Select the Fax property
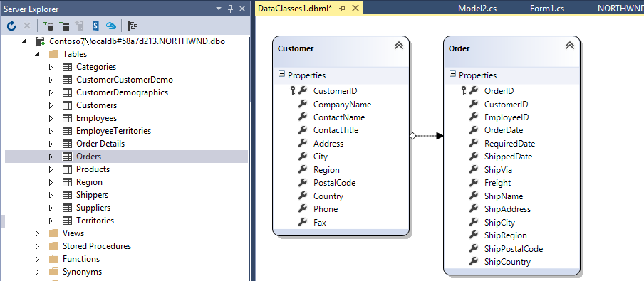 [x=320, y=223]
